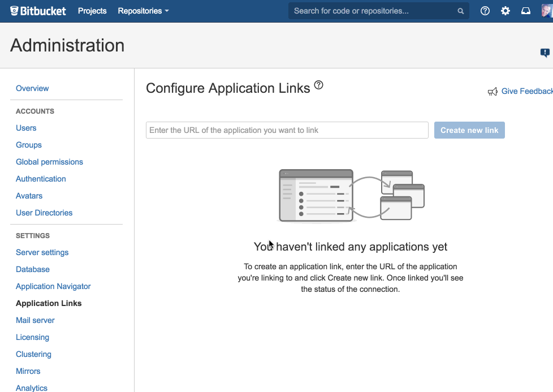
Task: Expand the Repositories dropdown menu
Action: (x=143, y=11)
